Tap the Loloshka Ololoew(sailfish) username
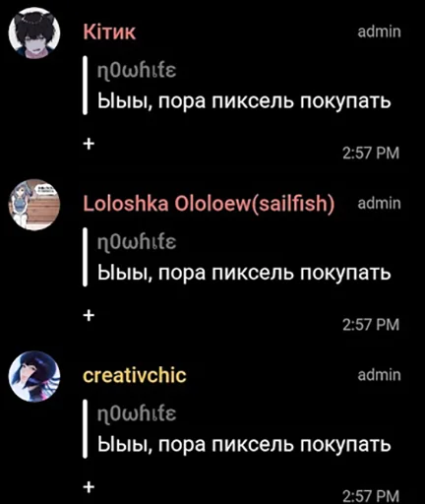 click(x=209, y=204)
